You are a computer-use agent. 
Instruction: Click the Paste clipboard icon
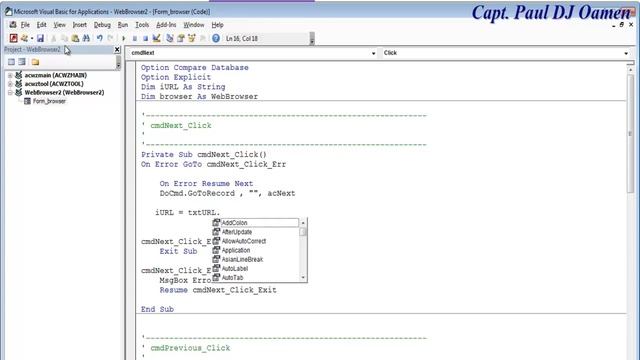coord(75,38)
